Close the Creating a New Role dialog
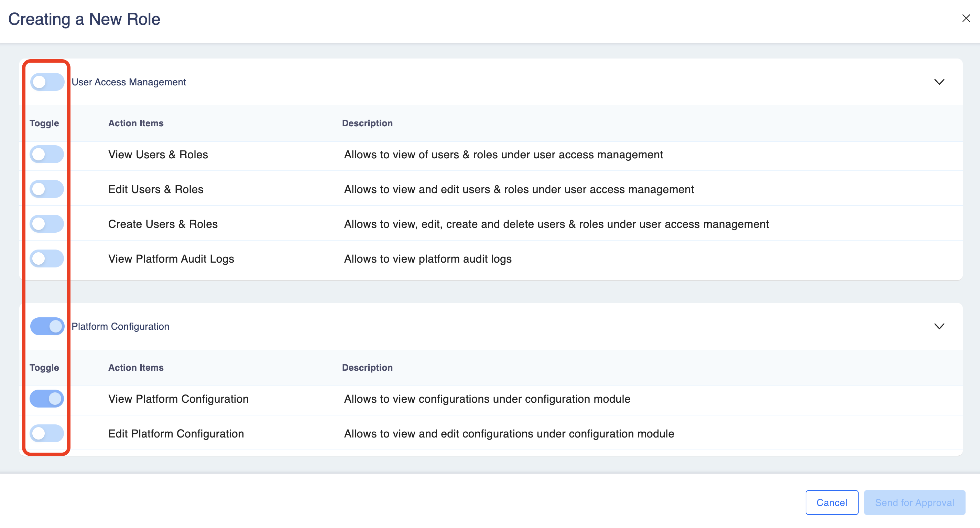The width and height of the screenshot is (980, 528). (966, 18)
